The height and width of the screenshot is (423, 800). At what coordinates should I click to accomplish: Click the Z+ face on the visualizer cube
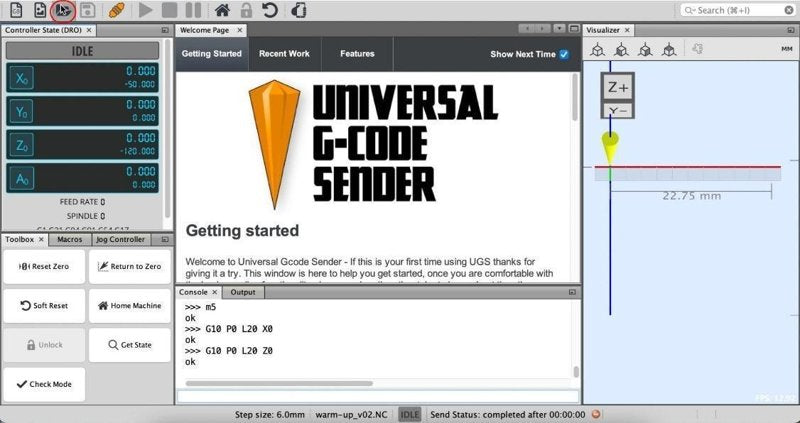pyautogui.click(x=618, y=88)
